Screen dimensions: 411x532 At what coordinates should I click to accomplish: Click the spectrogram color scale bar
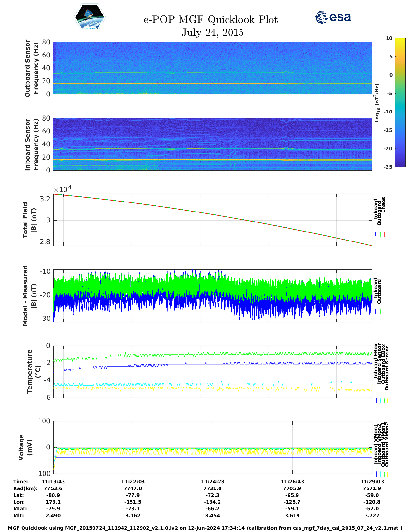pyautogui.click(x=400, y=102)
